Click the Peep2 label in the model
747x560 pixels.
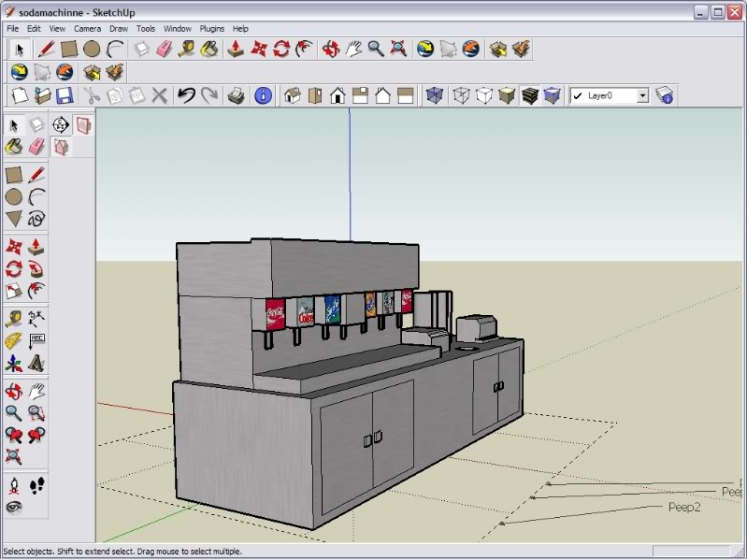coord(684,507)
